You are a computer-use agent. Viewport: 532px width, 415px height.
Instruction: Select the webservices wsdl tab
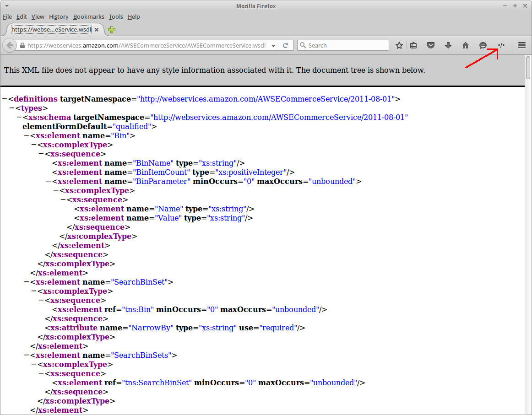pos(51,30)
